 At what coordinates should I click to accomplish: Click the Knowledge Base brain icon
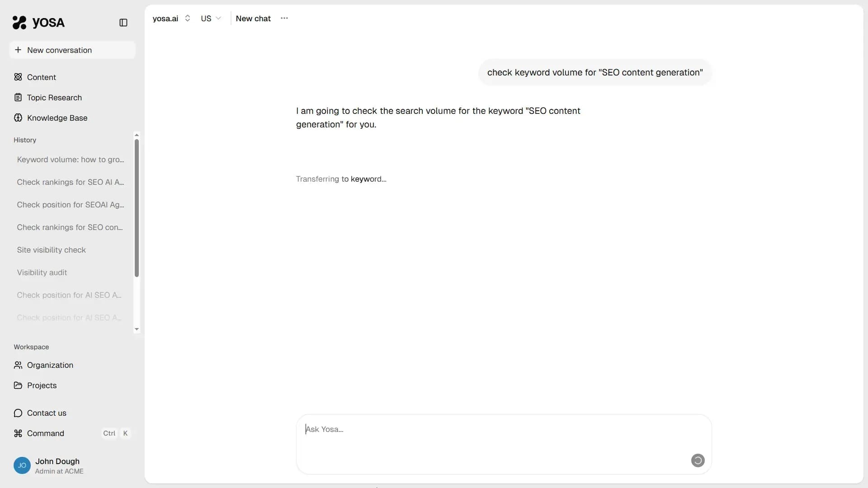[18, 117]
